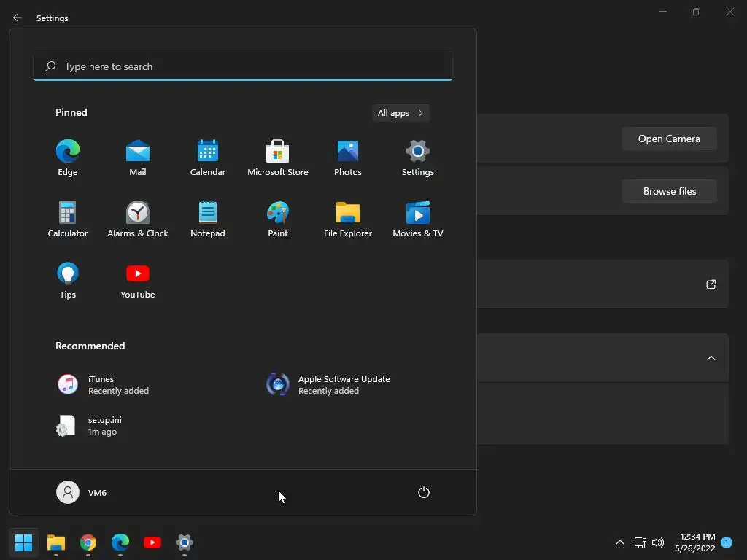Open the external link icon in Settings

(x=711, y=284)
